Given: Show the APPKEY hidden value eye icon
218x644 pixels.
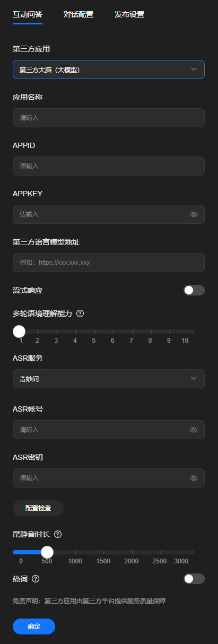Looking at the screenshot, I should click(x=194, y=214).
